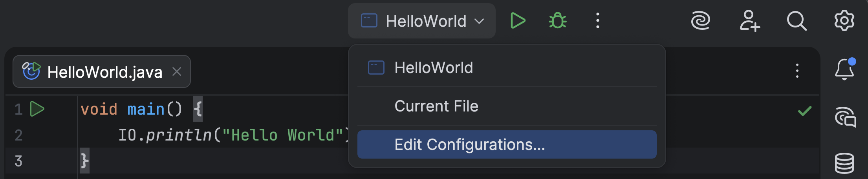Open Search Everywhere magnifier
Image resolution: width=868 pixels, height=179 pixels.
click(797, 21)
